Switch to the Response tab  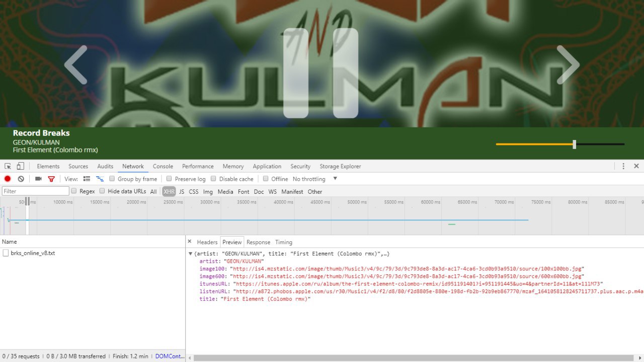(x=258, y=242)
